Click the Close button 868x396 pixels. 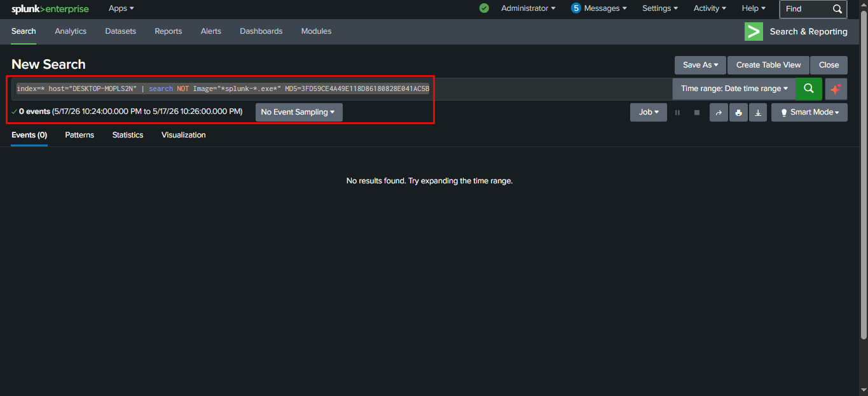[829, 65]
